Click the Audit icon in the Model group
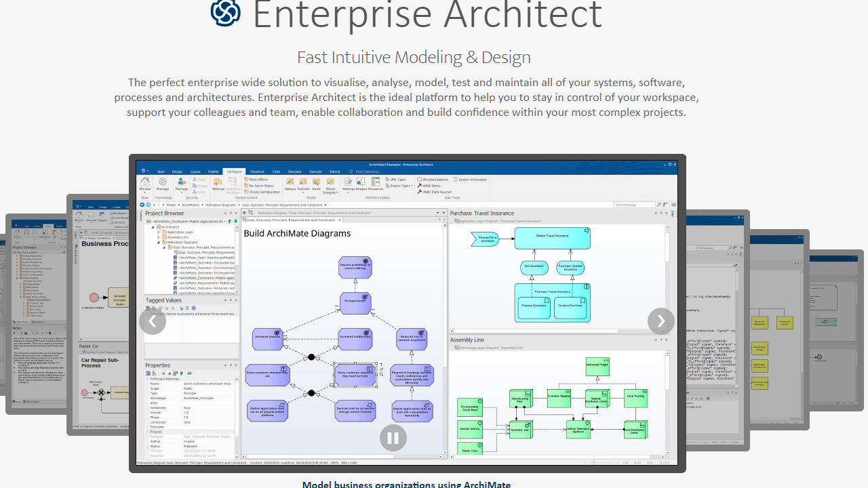868x488 pixels. pyautogui.click(x=315, y=181)
